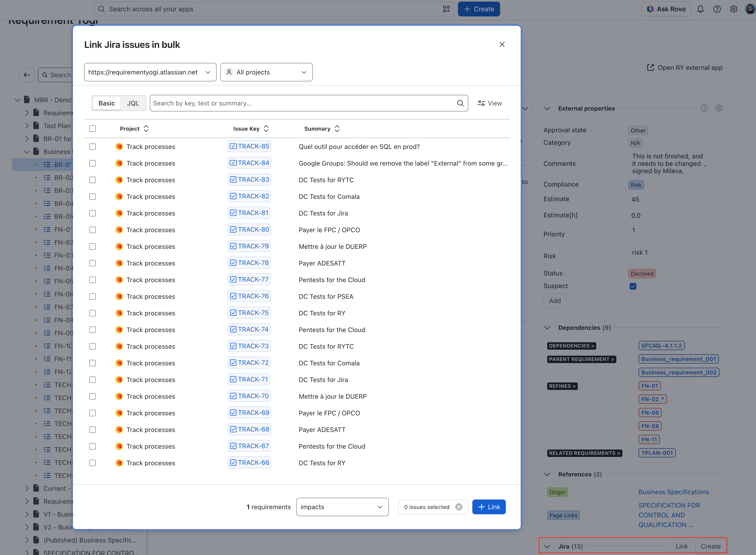Open the TRACK-76 issue link
Screen dimensions: 756x555
(249, 296)
